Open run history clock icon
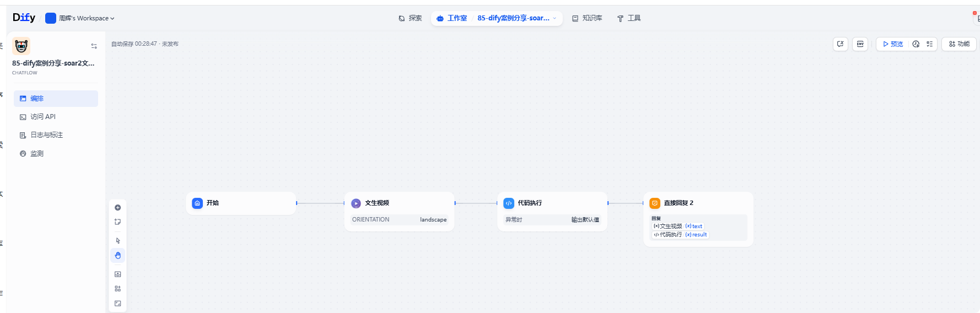 916,44
